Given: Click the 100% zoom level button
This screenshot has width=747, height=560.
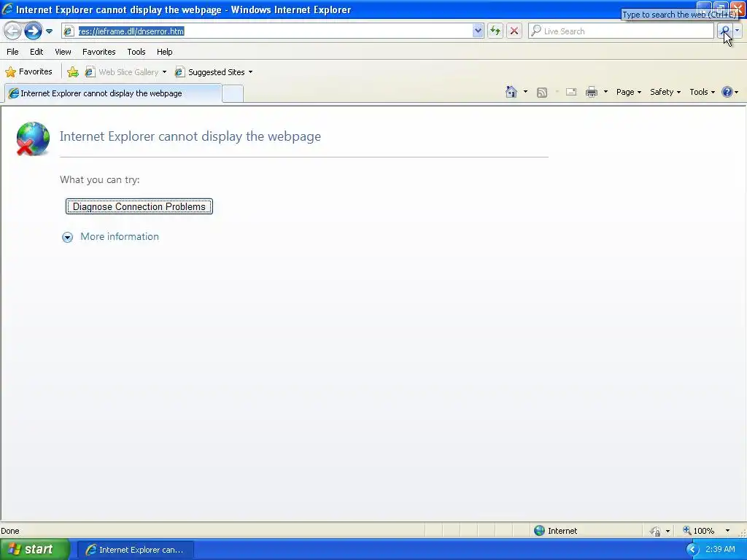Looking at the screenshot, I should (698, 531).
